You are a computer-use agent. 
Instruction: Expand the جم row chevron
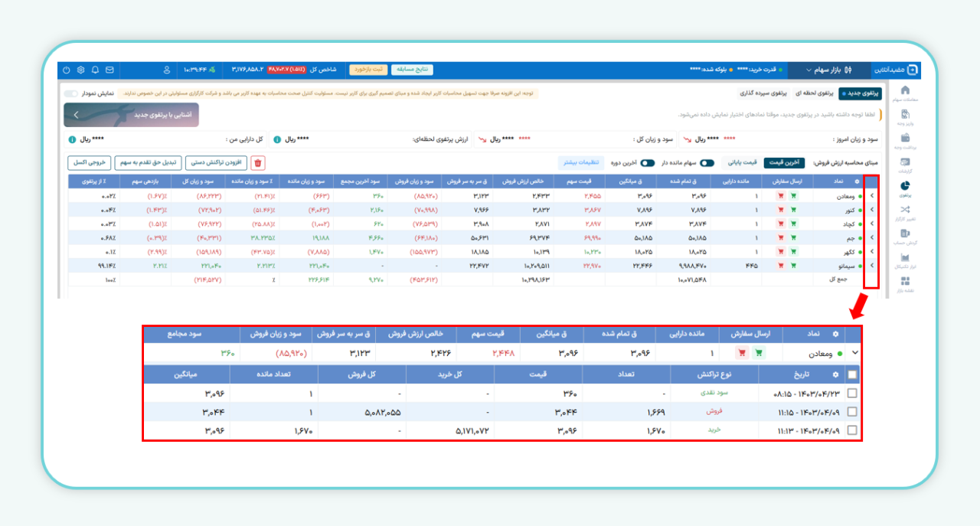click(x=872, y=237)
